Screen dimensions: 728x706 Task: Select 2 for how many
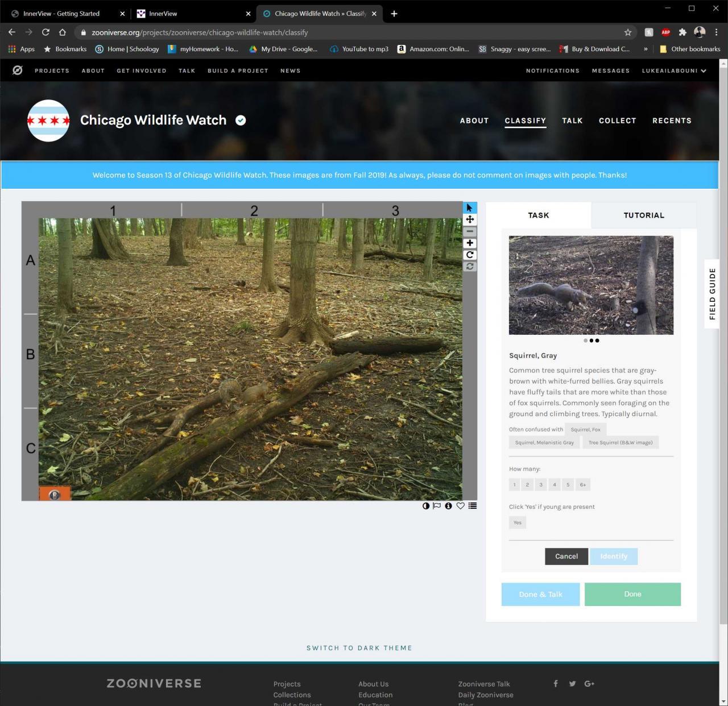click(x=527, y=485)
